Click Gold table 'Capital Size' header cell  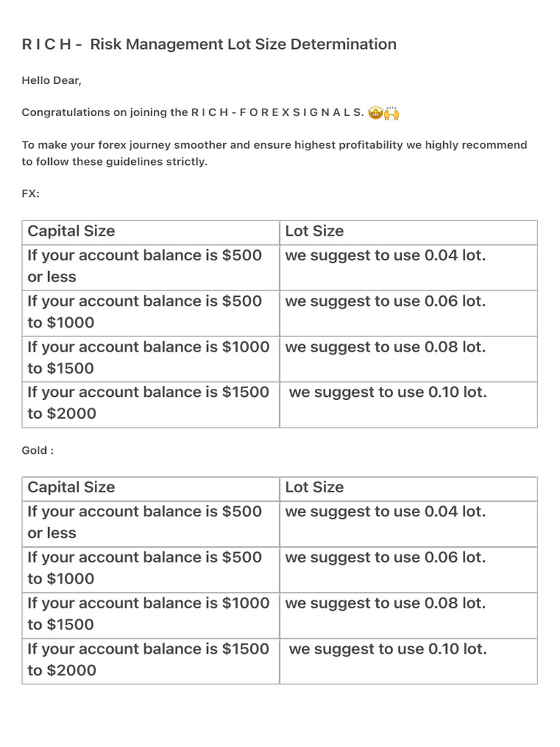[x=150, y=489]
